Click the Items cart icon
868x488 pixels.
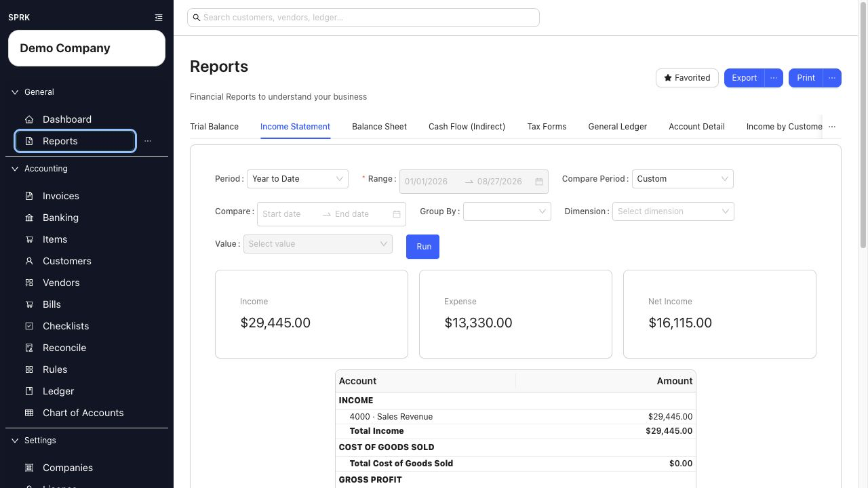coord(29,239)
